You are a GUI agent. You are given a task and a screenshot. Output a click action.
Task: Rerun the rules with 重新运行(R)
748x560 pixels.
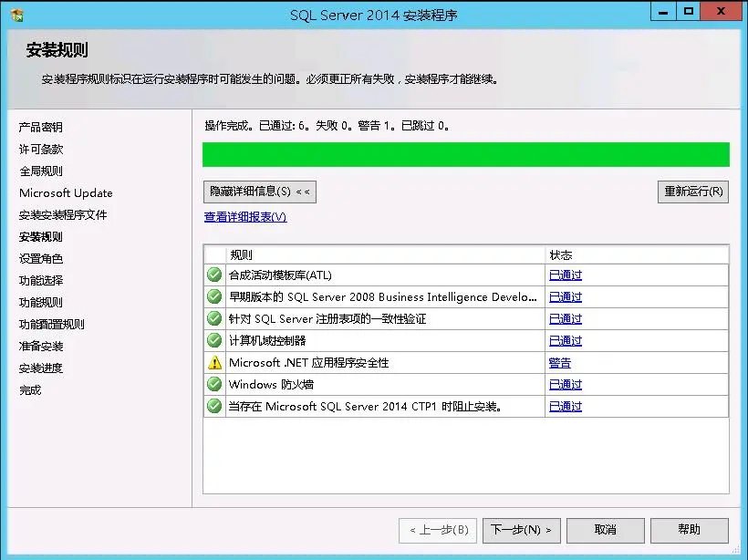click(x=693, y=192)
